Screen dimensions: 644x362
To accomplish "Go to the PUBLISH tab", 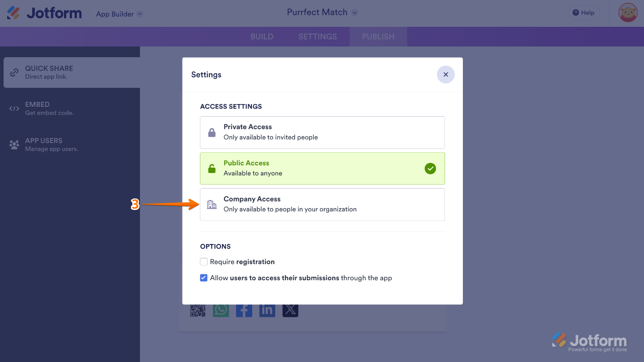I will coord(378,37).
